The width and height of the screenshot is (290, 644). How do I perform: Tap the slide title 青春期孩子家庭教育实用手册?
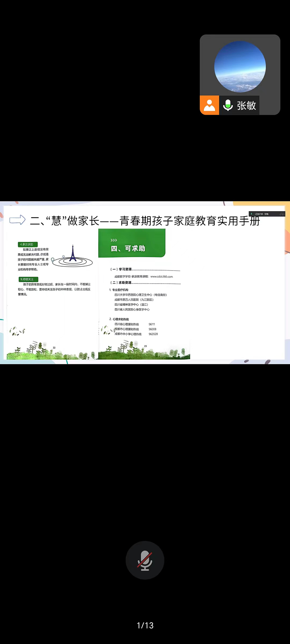pos(190,221)
